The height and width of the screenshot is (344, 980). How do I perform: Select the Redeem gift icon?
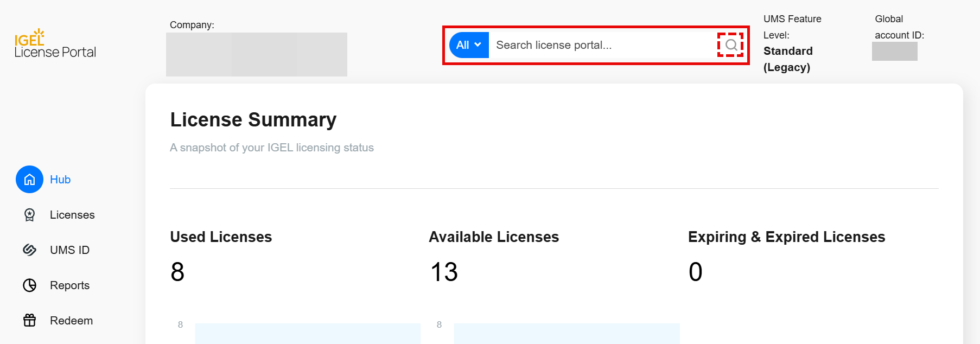[29, 320]
